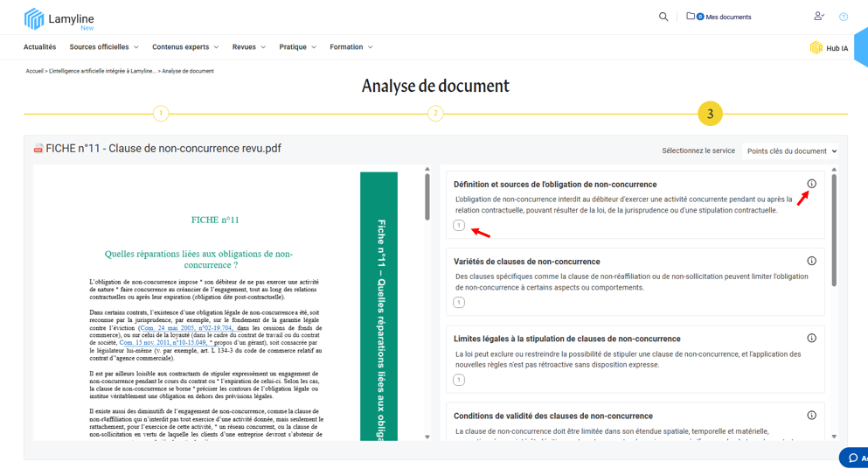Click Hub IA label
Viewport: 868px width, 469px height.
click(x=837, y=48)
